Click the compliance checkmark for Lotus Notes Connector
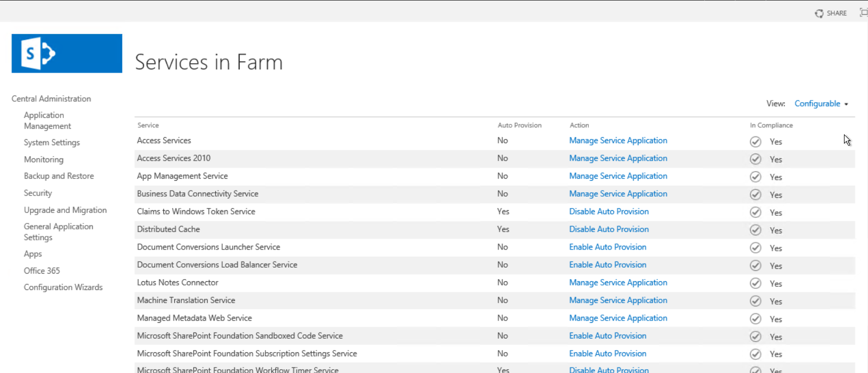 tap(755, 283)
